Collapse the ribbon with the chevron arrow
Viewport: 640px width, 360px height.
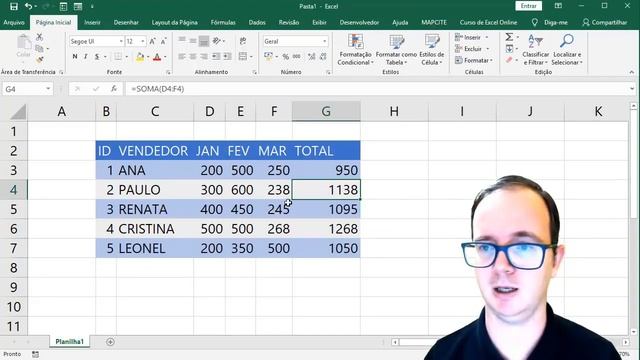(x=631, y=72)
